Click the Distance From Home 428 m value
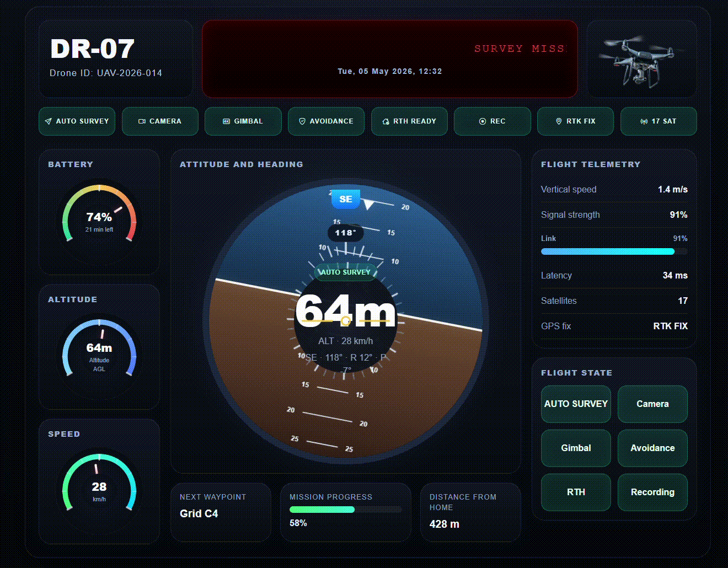This screenshot has height=568, width=728. coord(445,524)
